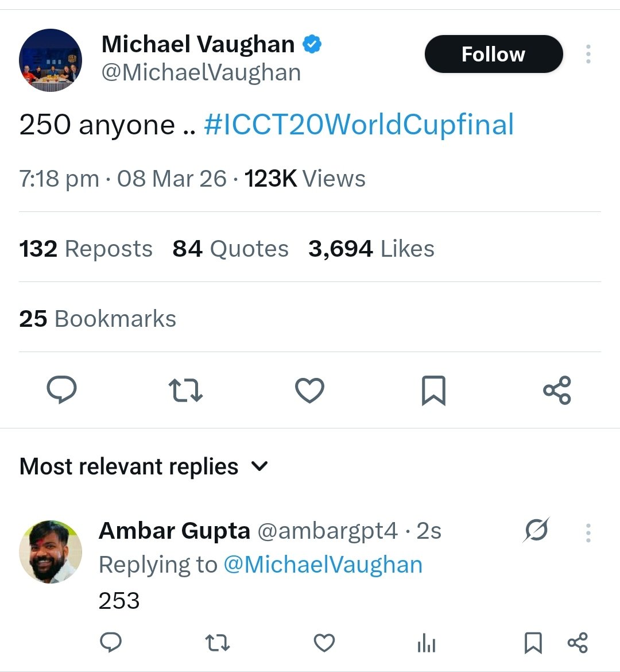Open #ICCT20WorldCupfinal hashtag

coord(359,125)
